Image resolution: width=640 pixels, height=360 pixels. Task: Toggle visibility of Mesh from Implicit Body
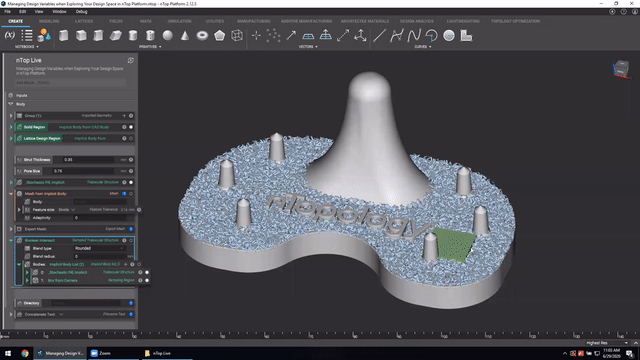131,193
